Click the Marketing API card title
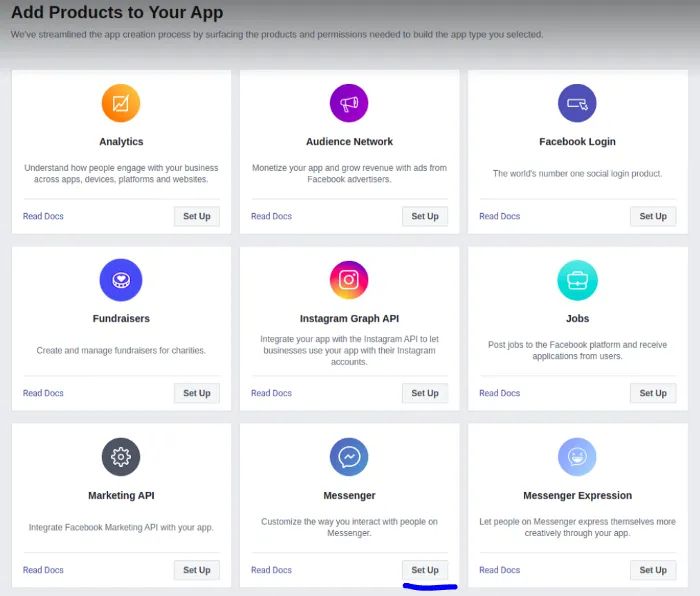The width and height of the screenshot is (700, 596). pyautogui.click(x=121, y=495)
